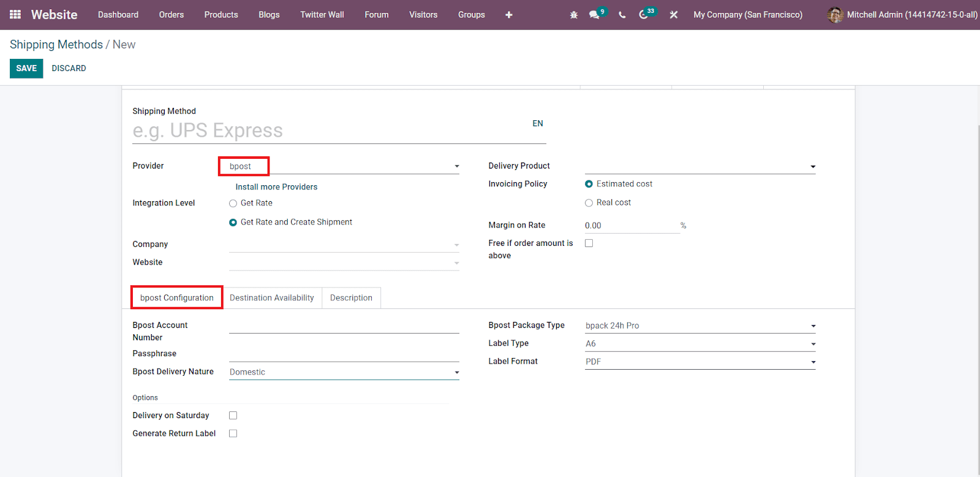980x477 pixels.
Task: Expand the Company dropdown
Action: 344,245
